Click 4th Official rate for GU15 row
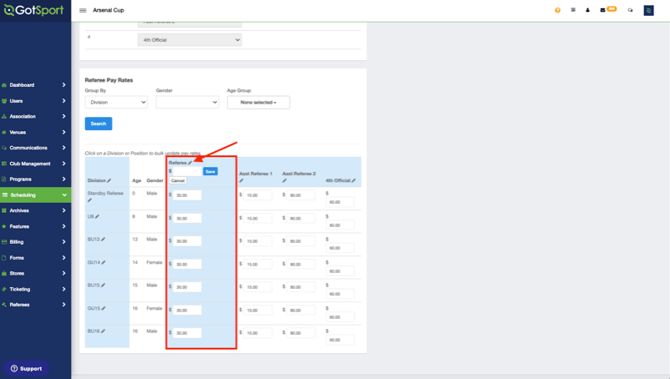The height and width of the screenshot is (379, 670). (340, 317)
